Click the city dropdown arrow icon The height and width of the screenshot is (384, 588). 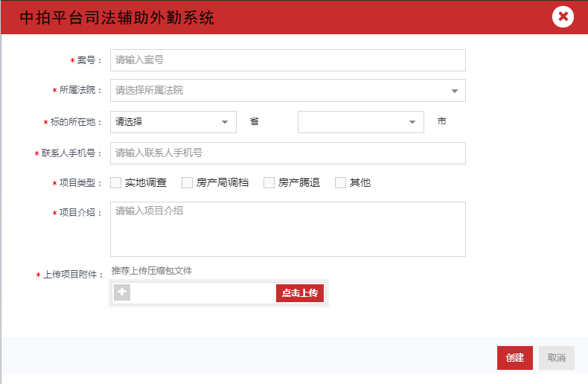[x=412, y=122]
